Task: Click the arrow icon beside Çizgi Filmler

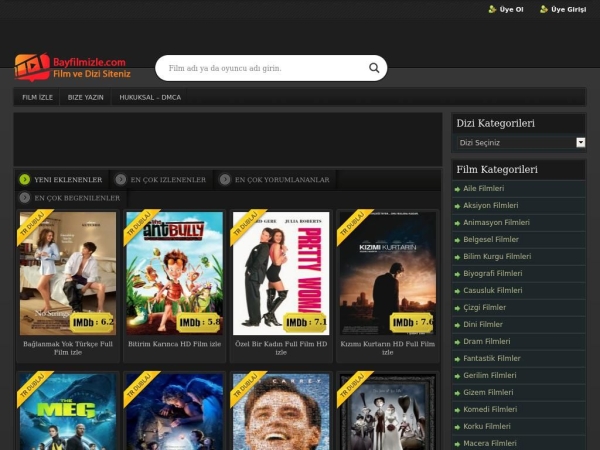Action: (x=457, y=308)
